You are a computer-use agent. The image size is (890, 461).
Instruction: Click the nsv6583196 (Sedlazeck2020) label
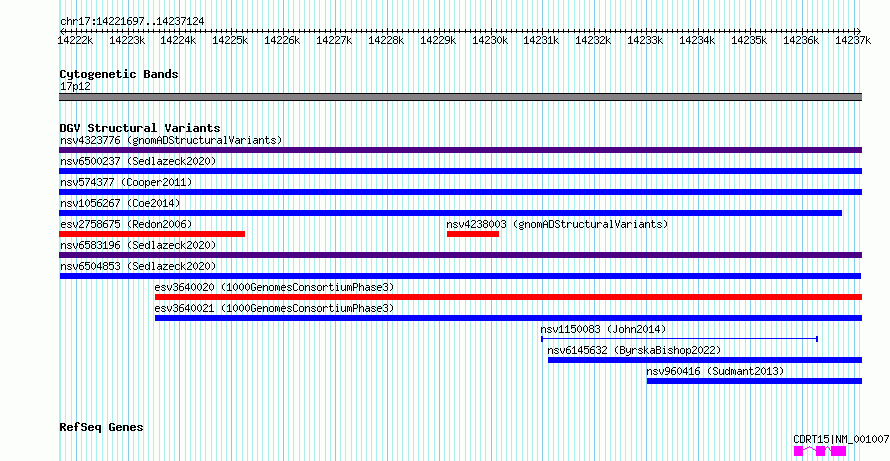click(138, 245)
